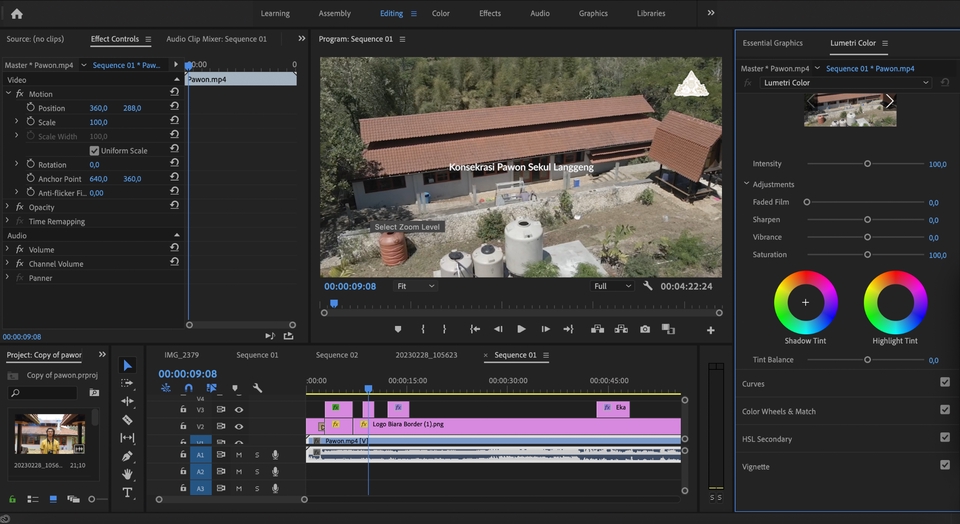960x524 pixels.
Task: Disable HSL Secondary checkbox
Action: 945,437
